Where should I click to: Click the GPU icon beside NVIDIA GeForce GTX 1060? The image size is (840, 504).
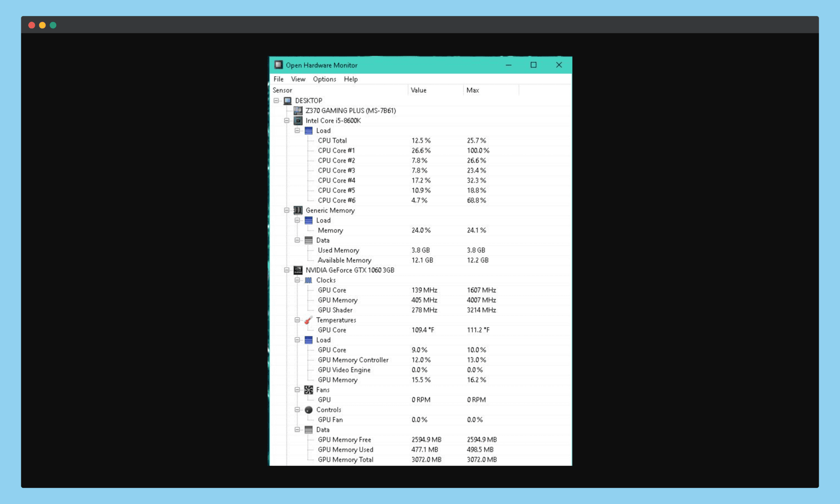[299, 270]
